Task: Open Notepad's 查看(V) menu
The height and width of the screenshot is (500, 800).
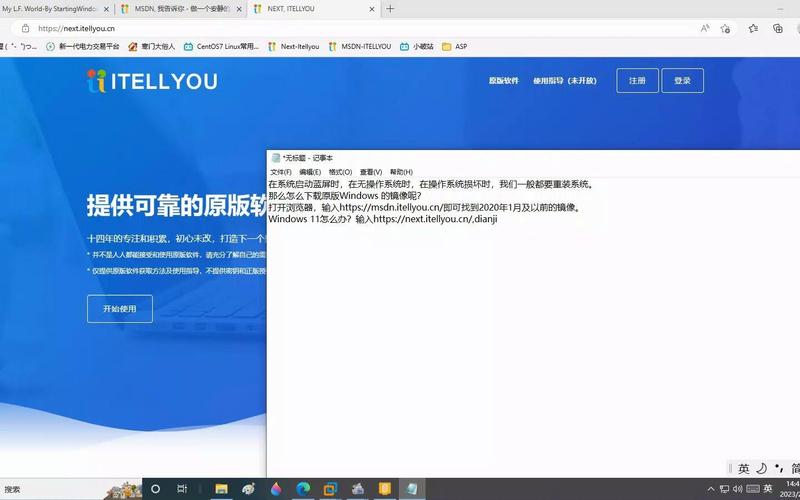Action: point(371,172)
